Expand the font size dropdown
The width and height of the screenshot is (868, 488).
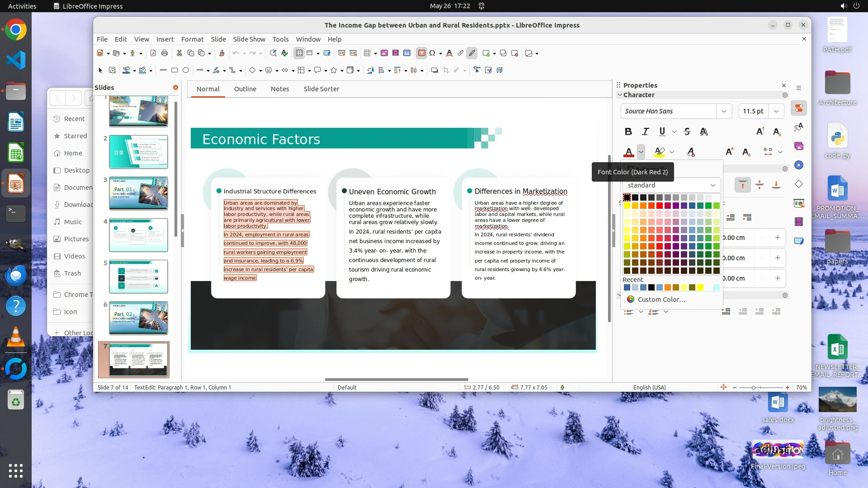pos(776,111)
